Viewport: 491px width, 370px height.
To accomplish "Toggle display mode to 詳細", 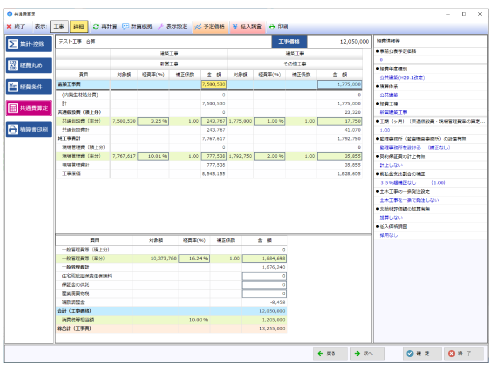I will pos(79,27).
